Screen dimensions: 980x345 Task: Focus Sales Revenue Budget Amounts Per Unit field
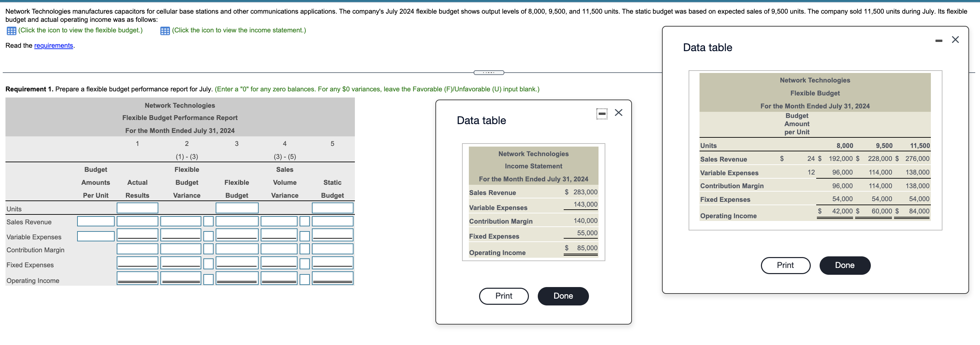(x=96, y=222)
